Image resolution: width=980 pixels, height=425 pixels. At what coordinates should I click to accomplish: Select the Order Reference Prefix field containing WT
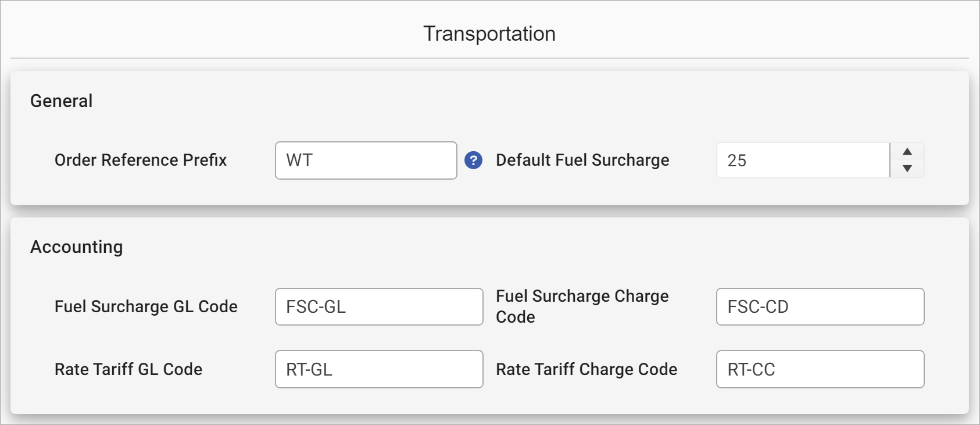click(x=366, y=160)
